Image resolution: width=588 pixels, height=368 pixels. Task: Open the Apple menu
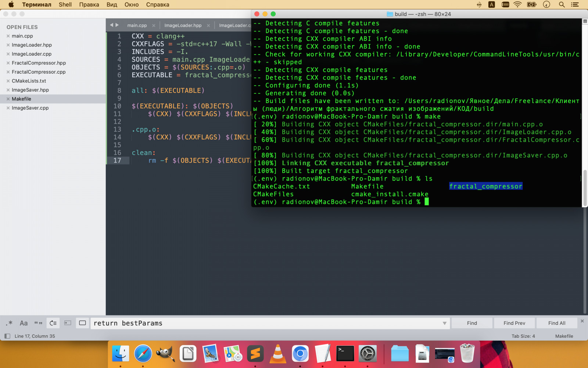coord(11,4)
